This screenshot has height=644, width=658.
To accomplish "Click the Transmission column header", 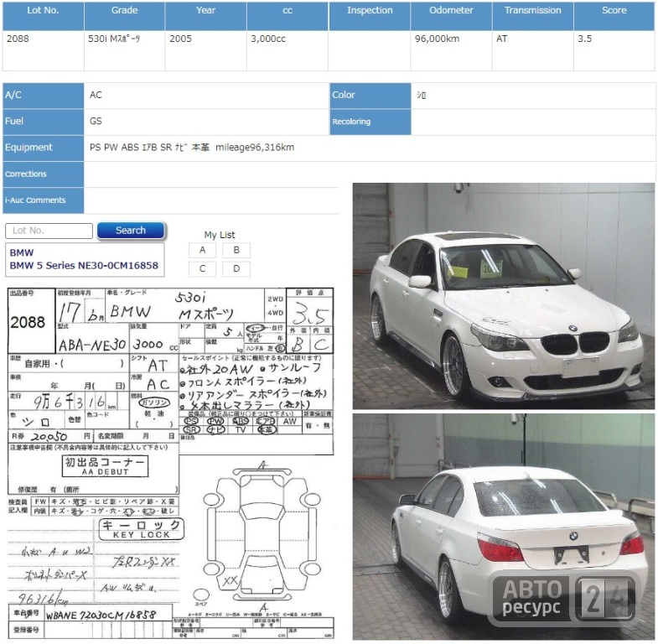I will click(x=532, y=16).
